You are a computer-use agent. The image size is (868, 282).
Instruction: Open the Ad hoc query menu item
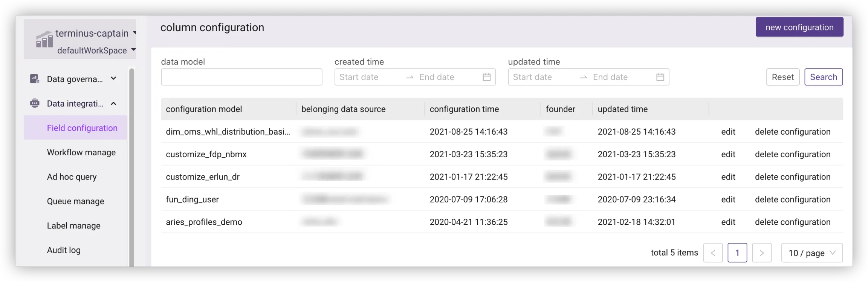(72, 177)
